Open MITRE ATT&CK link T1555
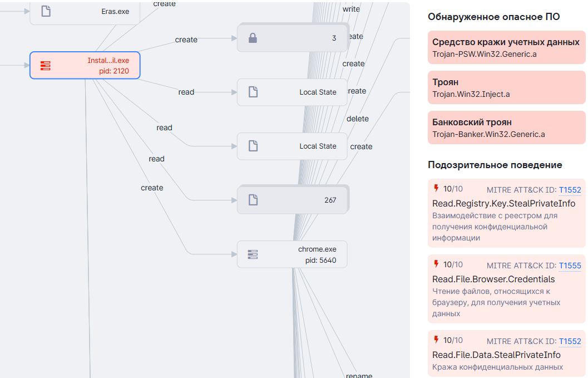The image size is (588, 378). (x=570, y=266)
